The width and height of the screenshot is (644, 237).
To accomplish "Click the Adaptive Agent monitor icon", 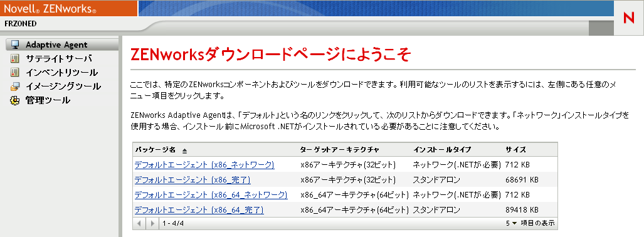I will pos(15,45).
